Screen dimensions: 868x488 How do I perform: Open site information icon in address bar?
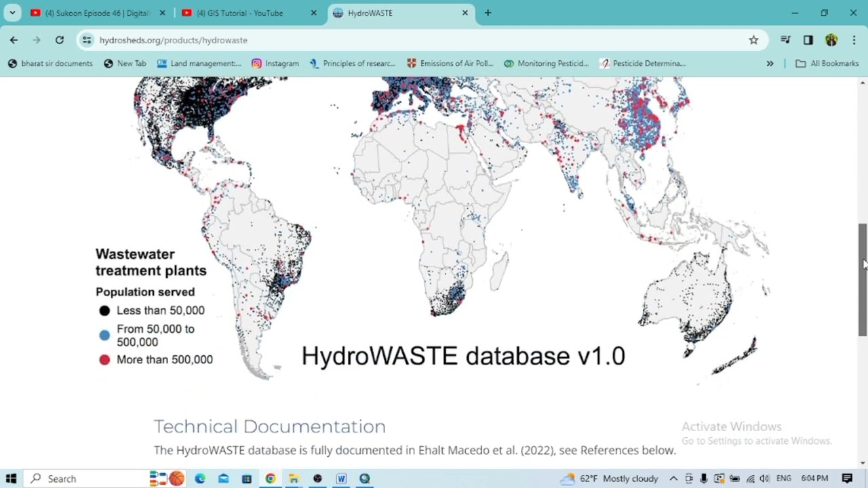click(87, 40)
